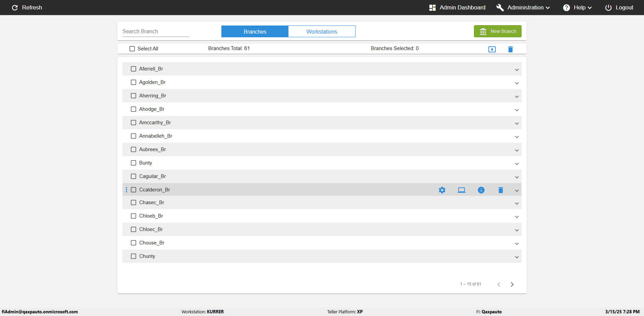The height and width of the screenshot is (316, 644).
Task: Click the drag handle dots on Ccalderon_Br
Action: (126, 190)
